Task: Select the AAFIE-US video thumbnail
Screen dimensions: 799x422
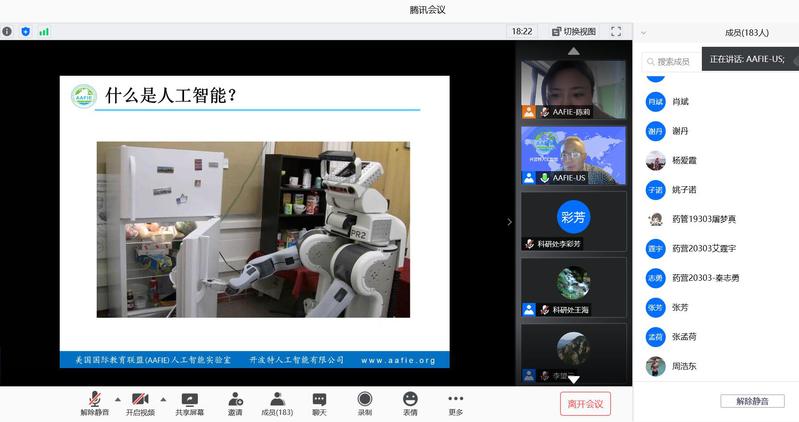Action: click(x=573, y=155)
